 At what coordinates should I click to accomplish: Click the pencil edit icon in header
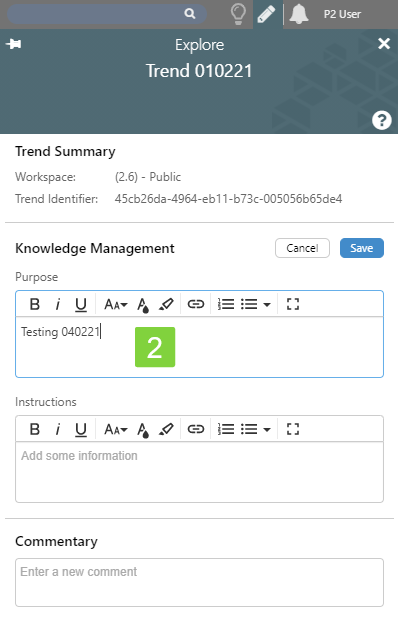point(267,14)
